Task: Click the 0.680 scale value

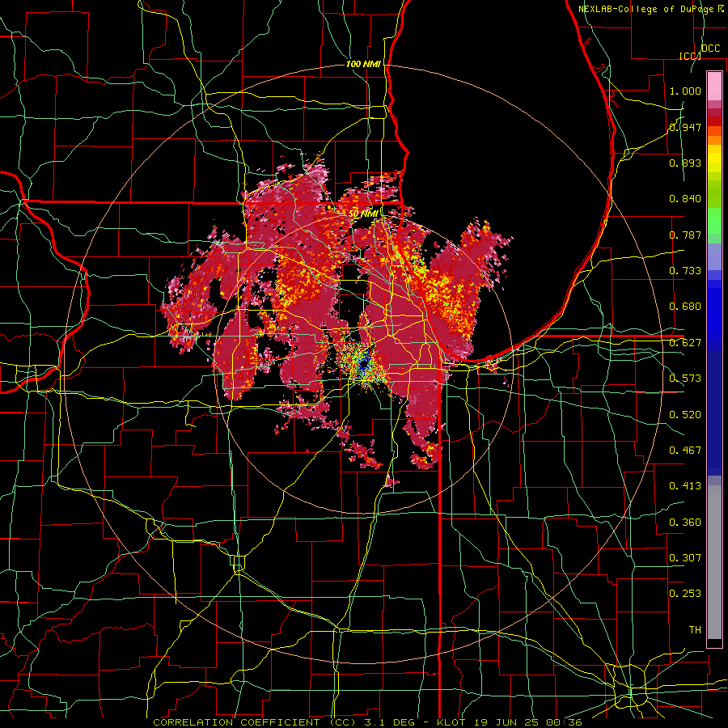Action: click(685, 307)
